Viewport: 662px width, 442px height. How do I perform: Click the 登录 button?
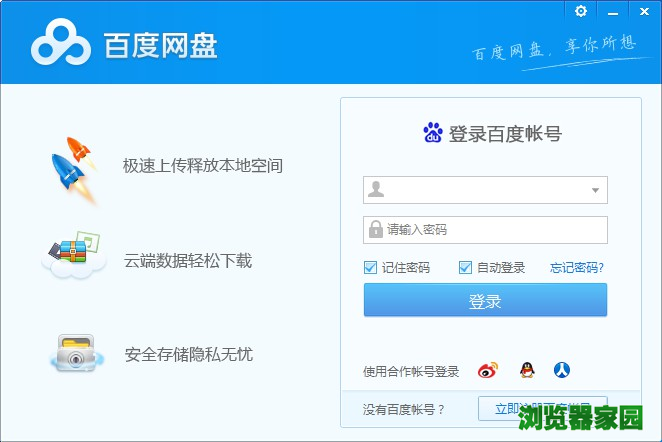click(485, 300)
